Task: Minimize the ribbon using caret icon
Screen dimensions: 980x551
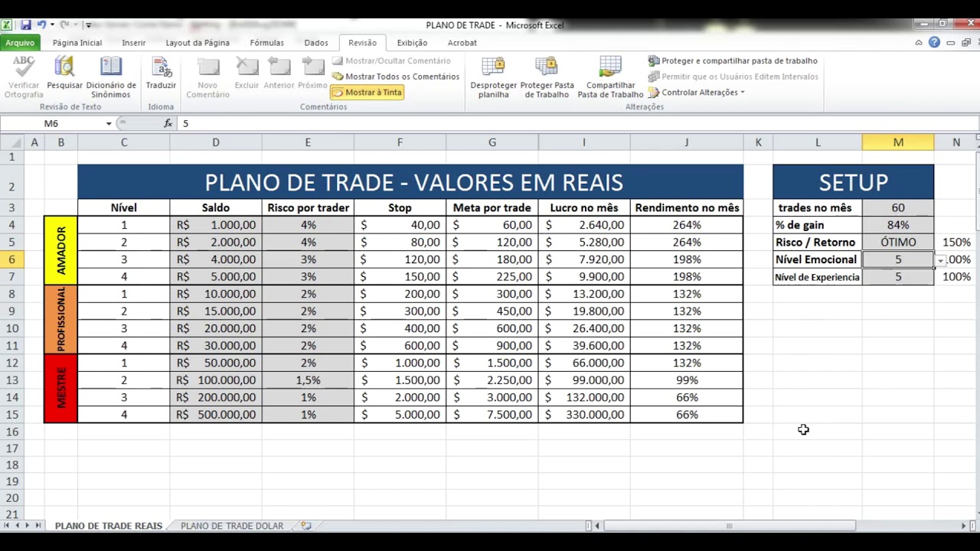Action: click(919, 43)
